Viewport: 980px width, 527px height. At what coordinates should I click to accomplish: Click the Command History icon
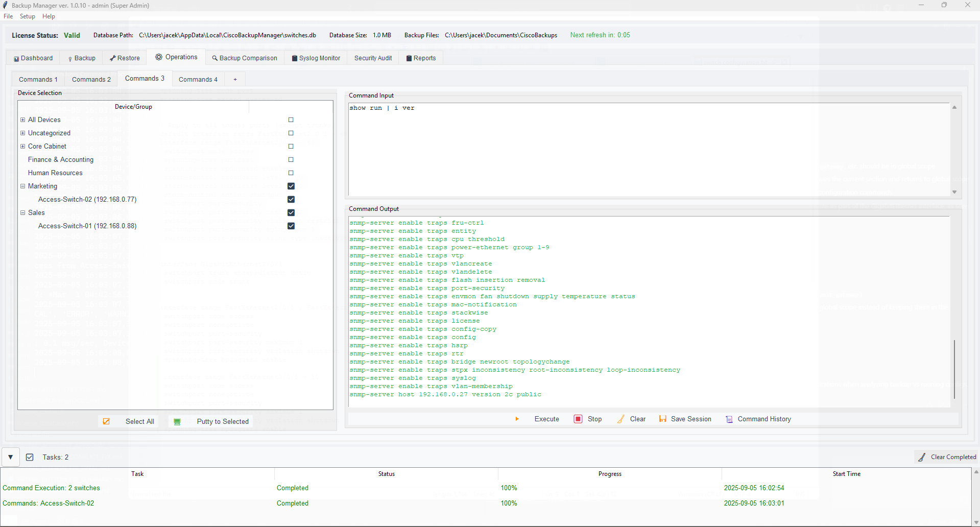(x=729, y=419)
